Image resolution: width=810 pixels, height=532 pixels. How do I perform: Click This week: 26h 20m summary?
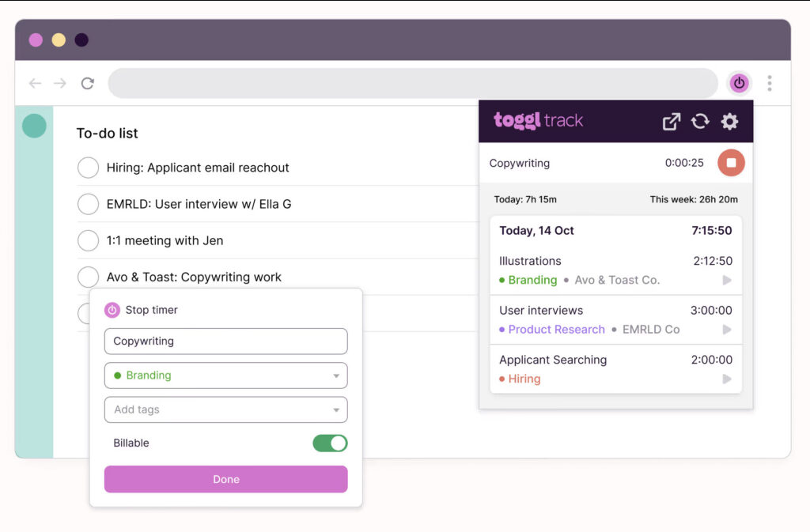point(694,200)
